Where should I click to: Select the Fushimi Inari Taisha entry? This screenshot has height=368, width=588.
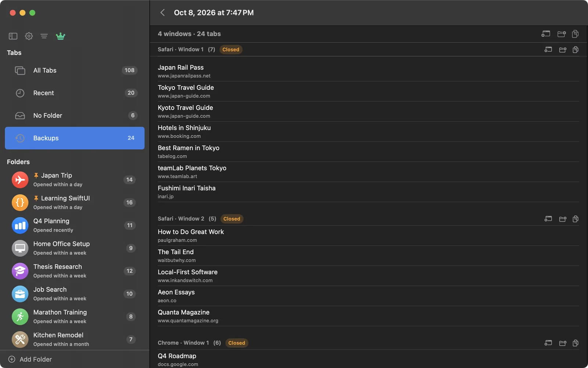[x=368, y=192]
